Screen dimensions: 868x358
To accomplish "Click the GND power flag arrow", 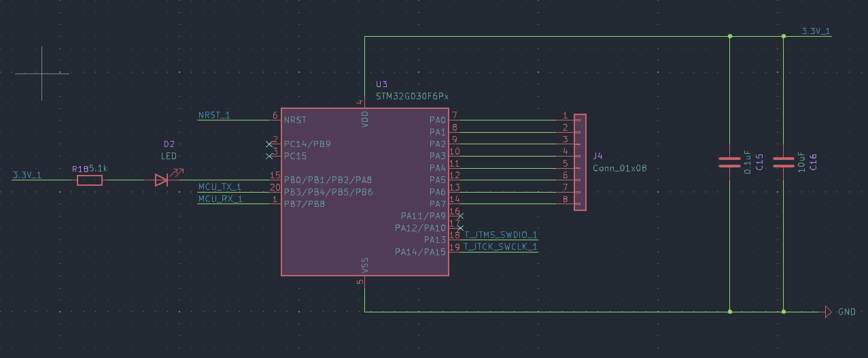I will coord(828,312).
